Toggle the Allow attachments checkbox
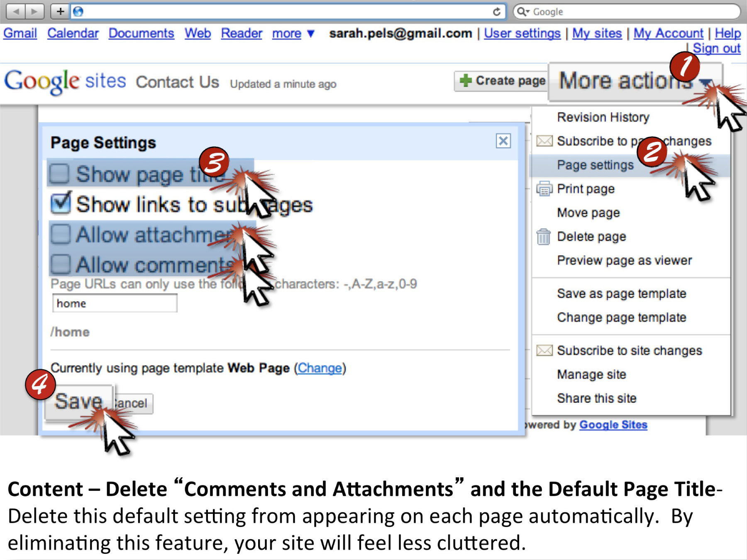The image size is (747, 560). (61, 234)
